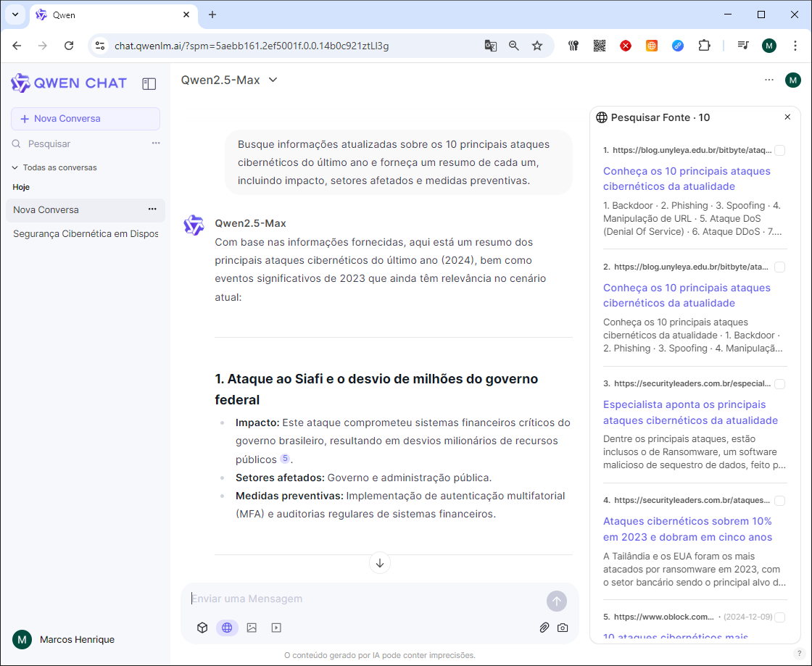Open the Nova Conversa chat in sidebar

click(86, 209)
